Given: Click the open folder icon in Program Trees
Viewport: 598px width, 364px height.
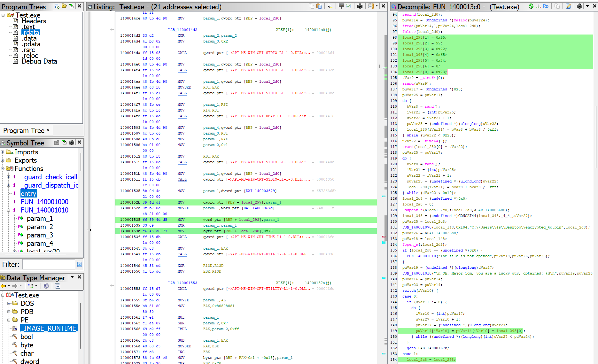Looking at the screenshot, I should coord(64,6).
